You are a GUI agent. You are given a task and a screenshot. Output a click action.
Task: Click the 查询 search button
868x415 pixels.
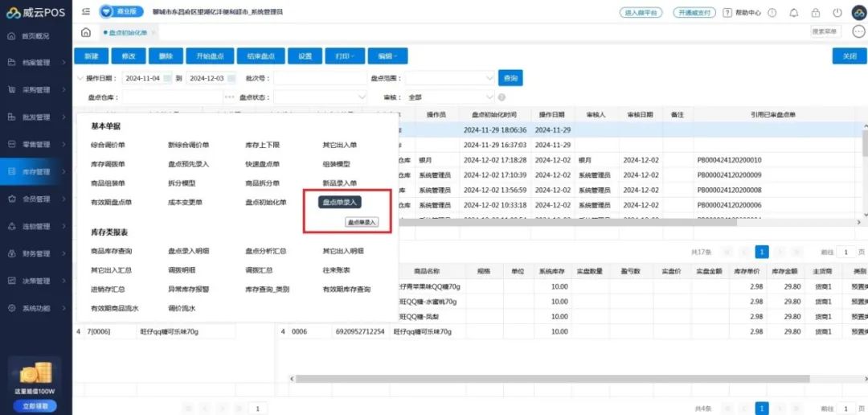(510, 78)
